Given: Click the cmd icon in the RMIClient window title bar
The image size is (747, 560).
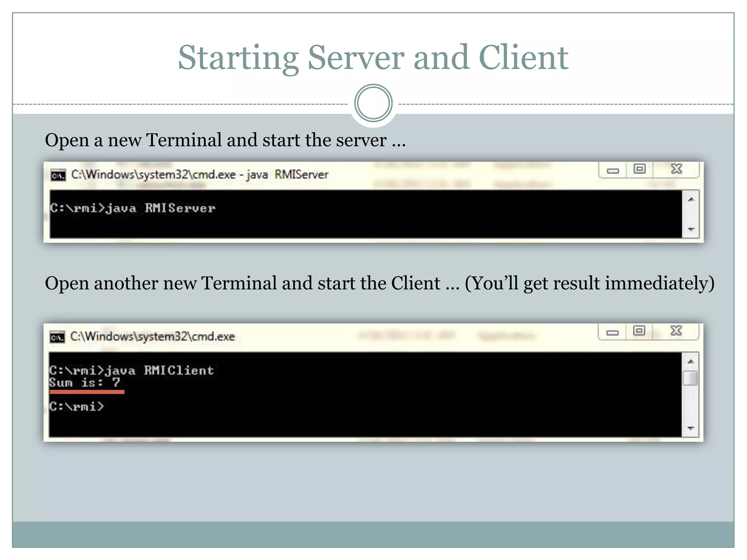Looking at the screenshot, I should coord(57,337).
